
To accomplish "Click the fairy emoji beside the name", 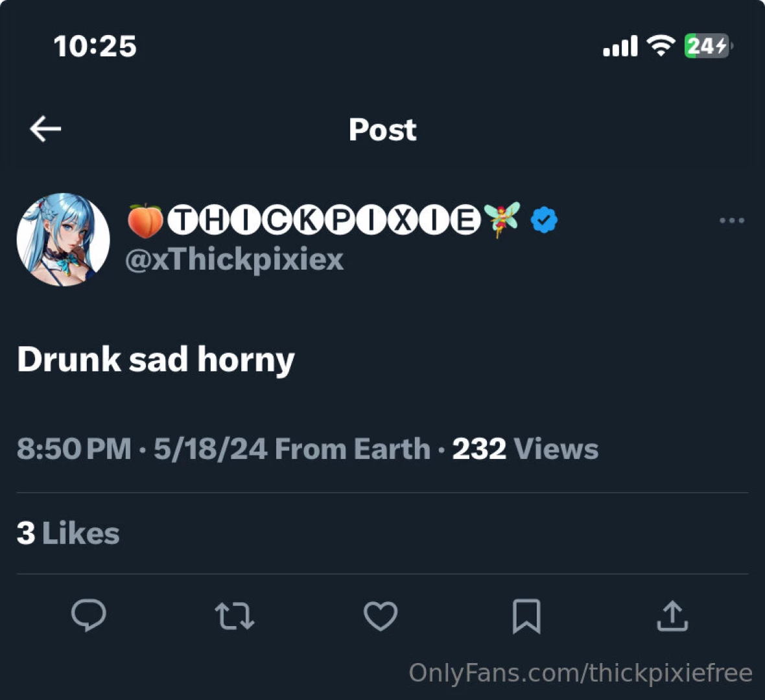I will (501, 219).
